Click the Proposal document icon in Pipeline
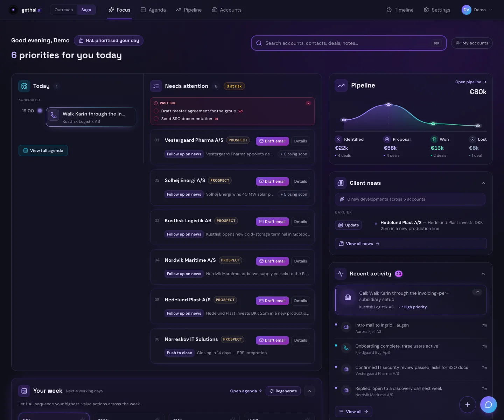Screen dimensions: 504x420 point(387,139)
